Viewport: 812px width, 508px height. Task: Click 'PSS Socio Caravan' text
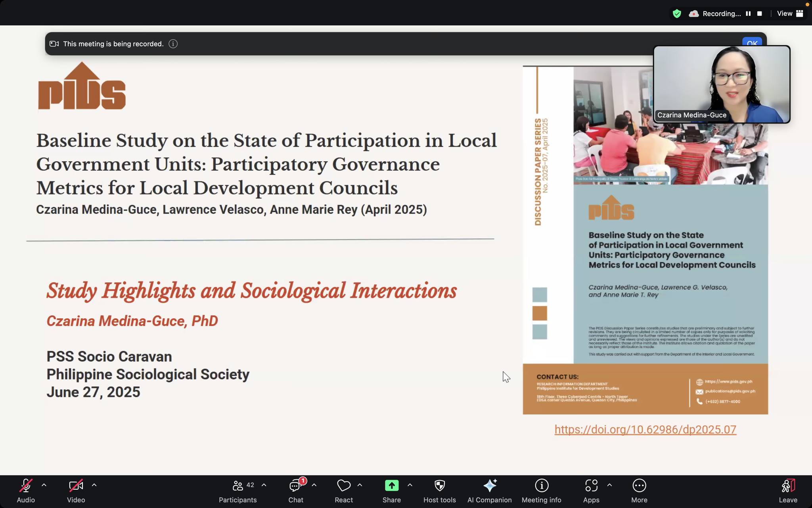pyautogui.click(x=109, y=356)
